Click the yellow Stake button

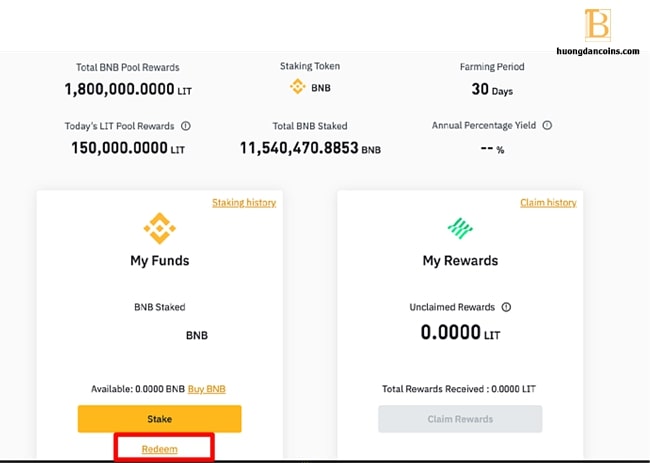pyautogui.click(x=159, y=419)
